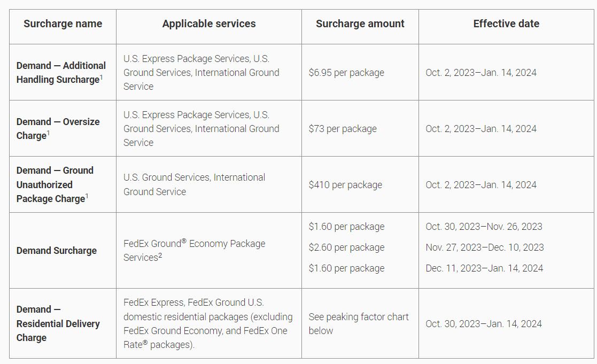Click the "$2.60 per package" amount

pyautogui.click(x=346, y=247)
